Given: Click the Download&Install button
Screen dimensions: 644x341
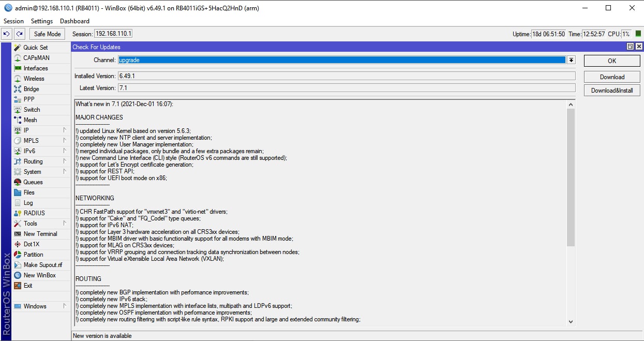Looking at the screenshot, I should (x=612, y=91).
